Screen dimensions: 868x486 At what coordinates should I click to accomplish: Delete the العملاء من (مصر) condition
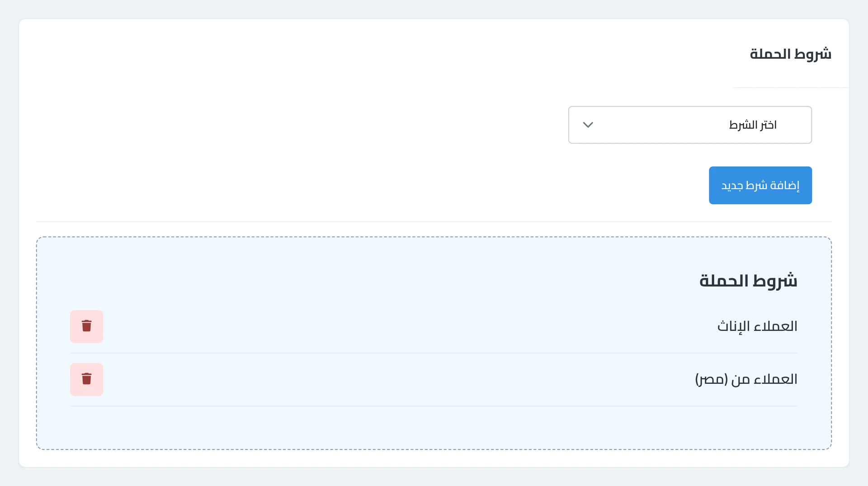tap(86, 379)
